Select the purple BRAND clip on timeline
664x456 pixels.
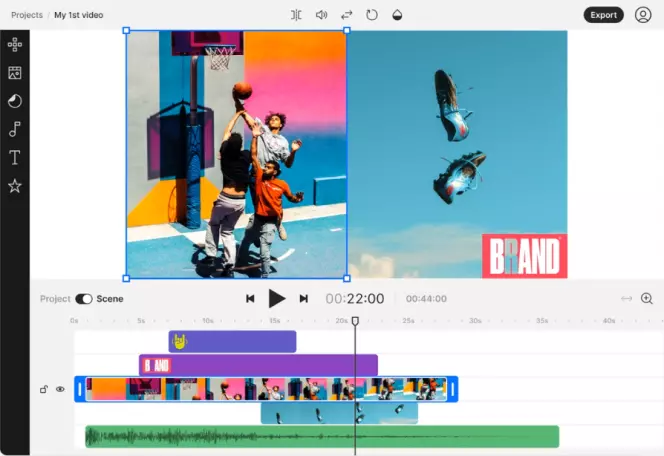pyautogui.click(x=258, y=365)
